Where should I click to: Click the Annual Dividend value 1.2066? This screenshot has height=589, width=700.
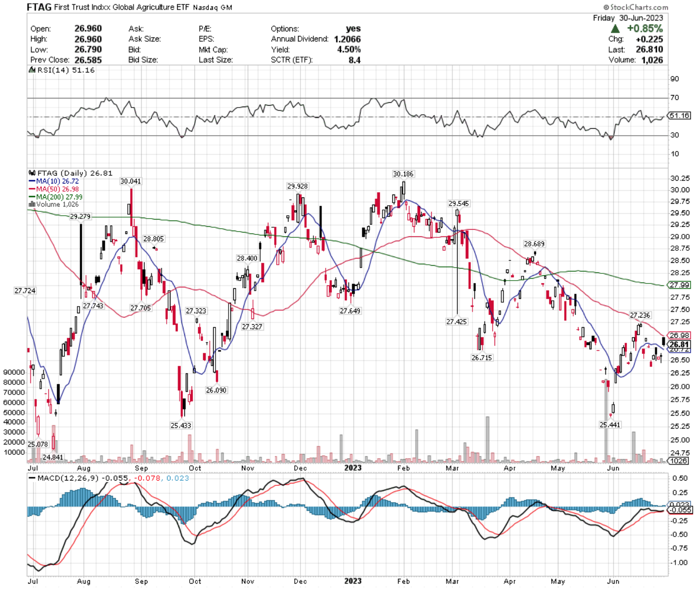click(347, 39)
